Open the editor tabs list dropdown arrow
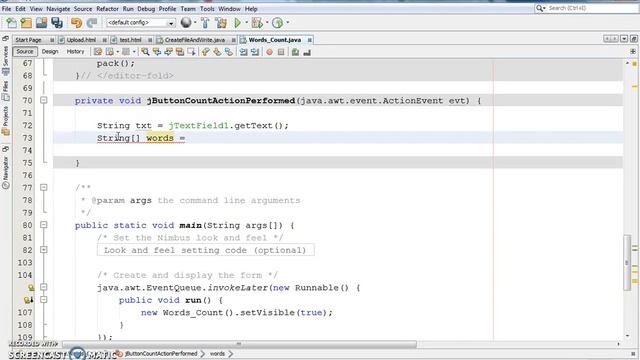 click(624, 39)
